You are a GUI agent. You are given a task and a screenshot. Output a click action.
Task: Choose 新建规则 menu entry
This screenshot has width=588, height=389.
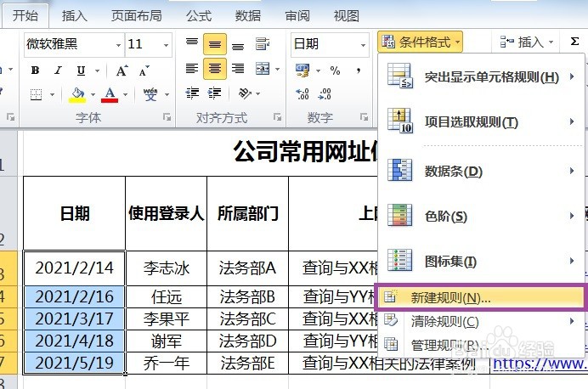click(480, 297)
